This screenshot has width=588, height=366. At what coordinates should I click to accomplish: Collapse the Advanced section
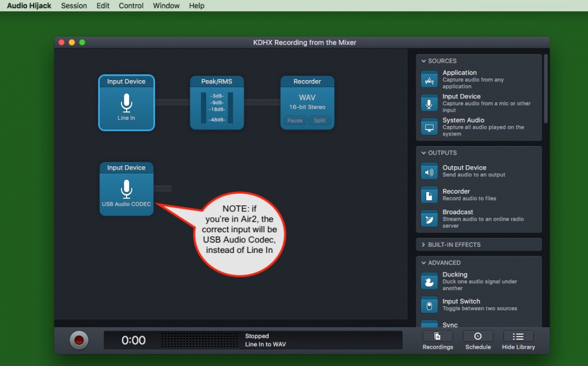coord(424,263)
